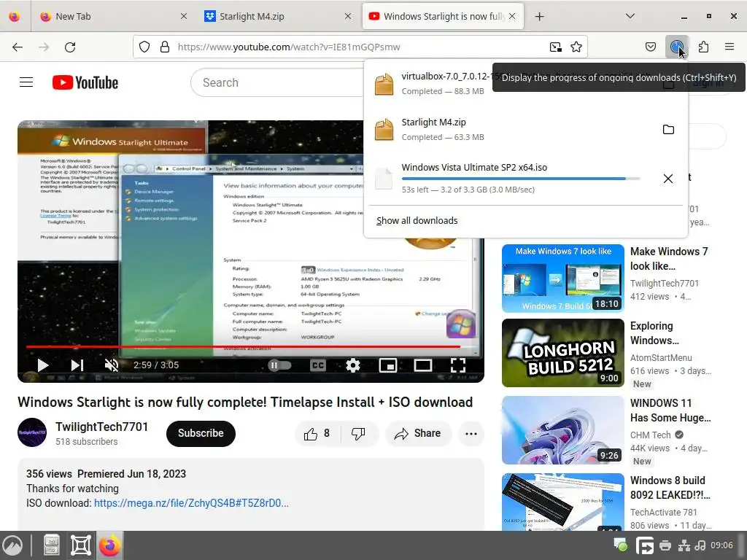Click the 09:06 taskbar clock
Screen dimensions: 747x560
coord(721,545)
